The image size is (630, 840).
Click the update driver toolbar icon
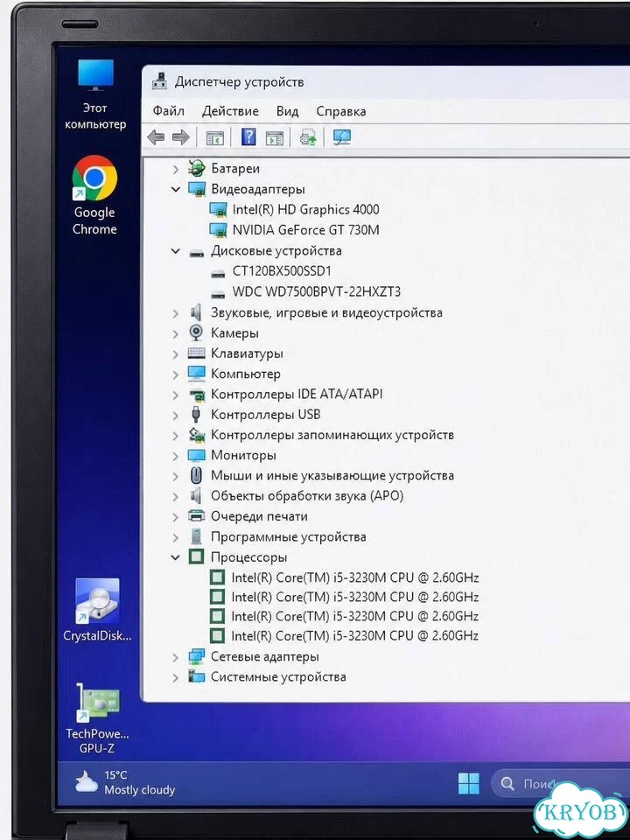[308, 137]
